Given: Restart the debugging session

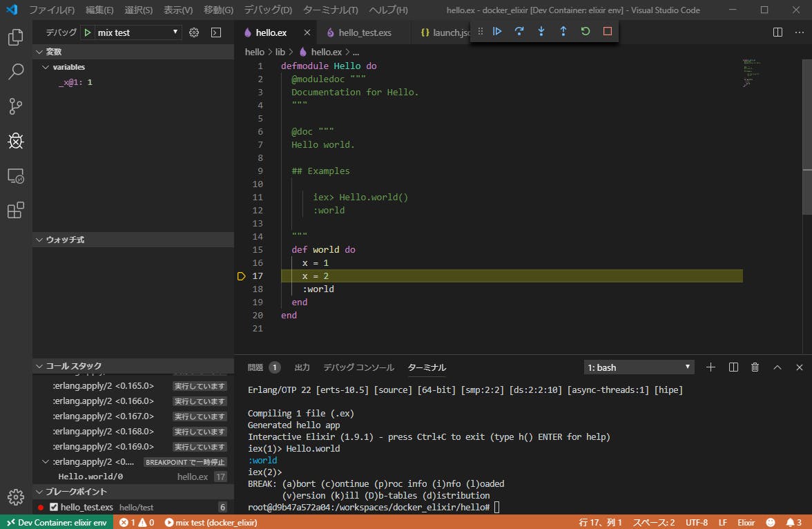Looking at the screenshot, I should coord(586,31).
